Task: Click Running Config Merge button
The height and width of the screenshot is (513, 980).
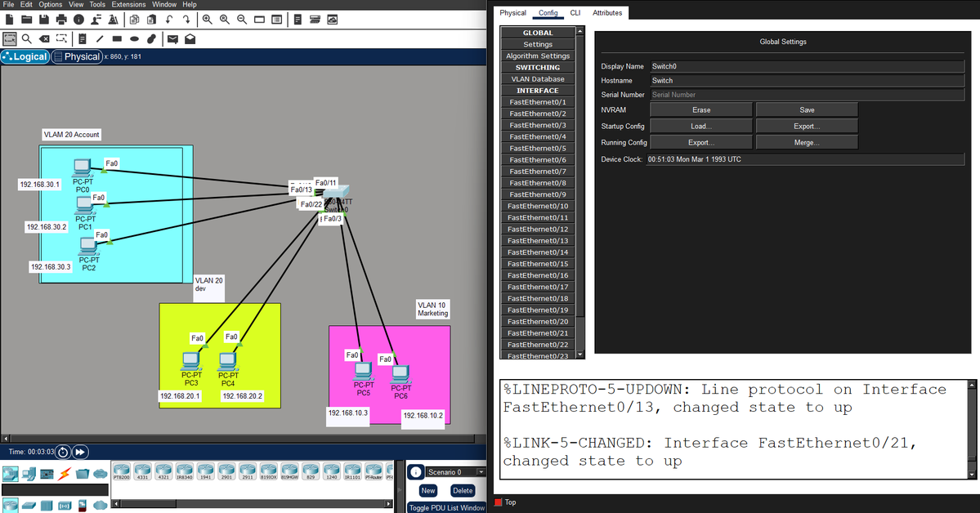Action: point(807,142)
